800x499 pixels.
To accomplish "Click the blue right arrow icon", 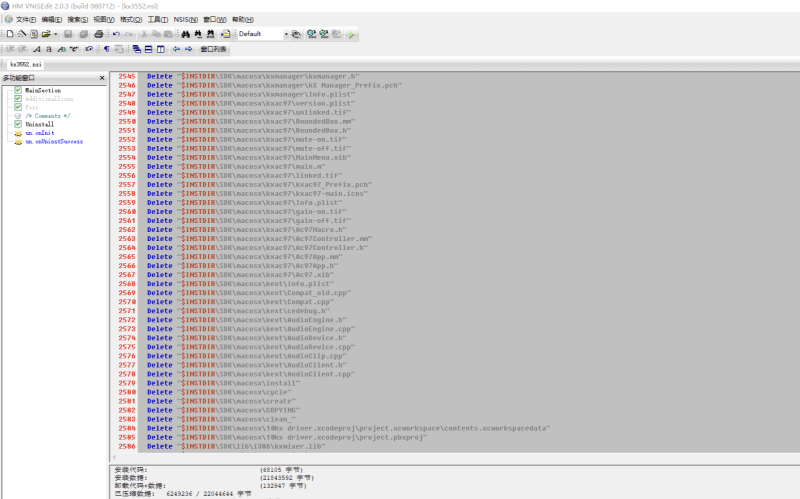I will [x=188, y=49].
